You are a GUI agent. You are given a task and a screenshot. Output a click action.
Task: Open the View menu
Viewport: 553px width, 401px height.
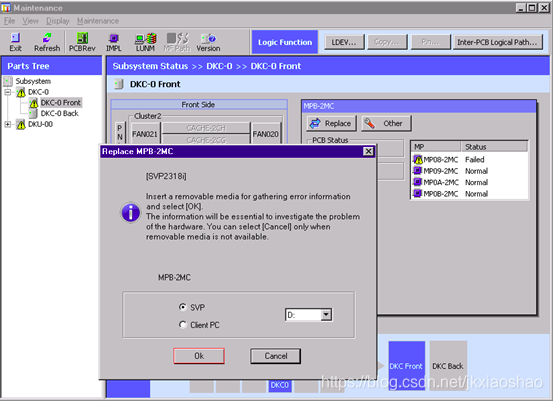(30, 21)
